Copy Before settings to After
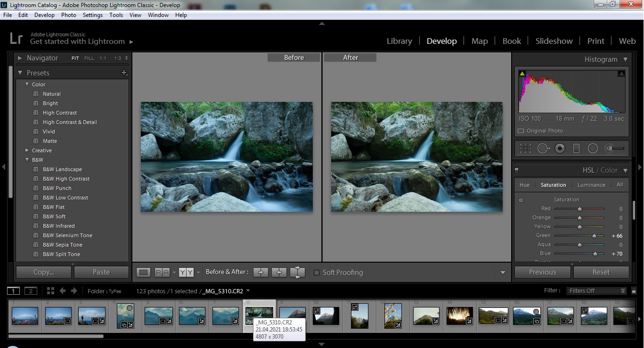Image resolution: width=644 pixels, height=348 pixels. (261, 272)
